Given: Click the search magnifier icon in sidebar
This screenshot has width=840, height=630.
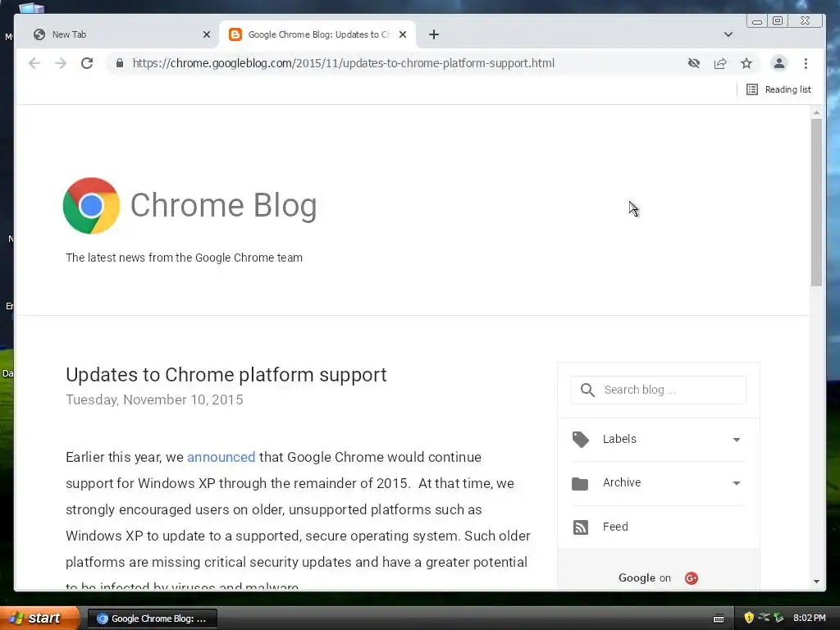Looking at the screenshot, I should pyautogui.click(x=587, y=390).
